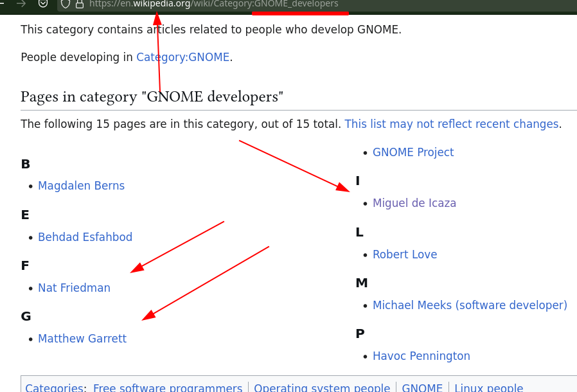Image resolution: width=577 pixels, height=392 pixels.
Task: Click the letter E section heading
Action: point(25,215)
